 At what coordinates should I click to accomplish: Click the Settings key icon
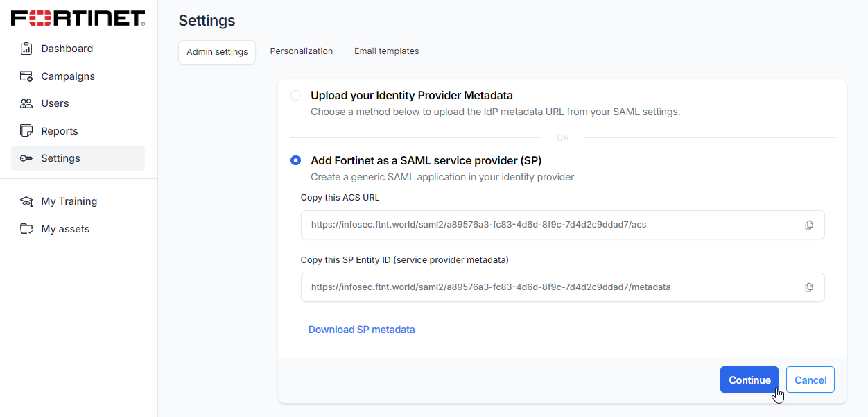[26, 158]
